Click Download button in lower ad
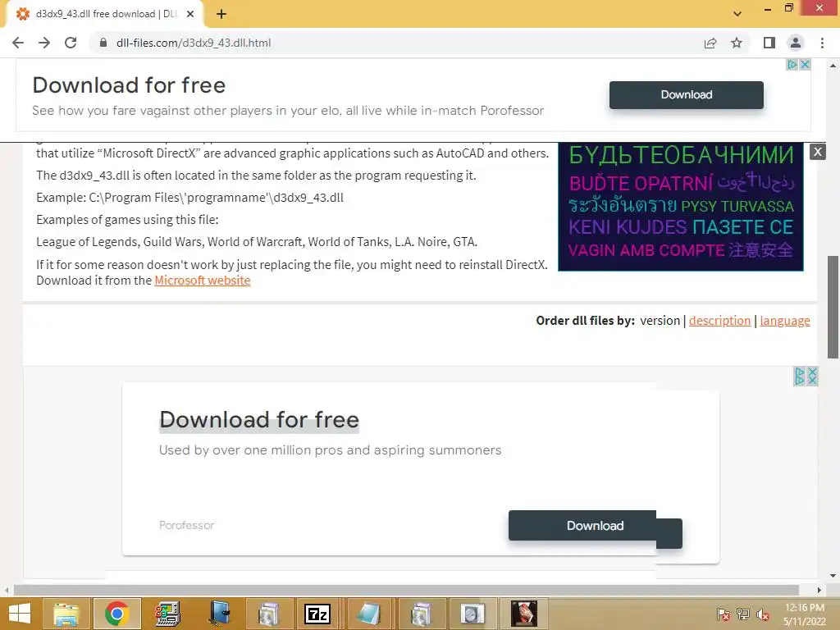840x630 pixels. pos(596,526)
